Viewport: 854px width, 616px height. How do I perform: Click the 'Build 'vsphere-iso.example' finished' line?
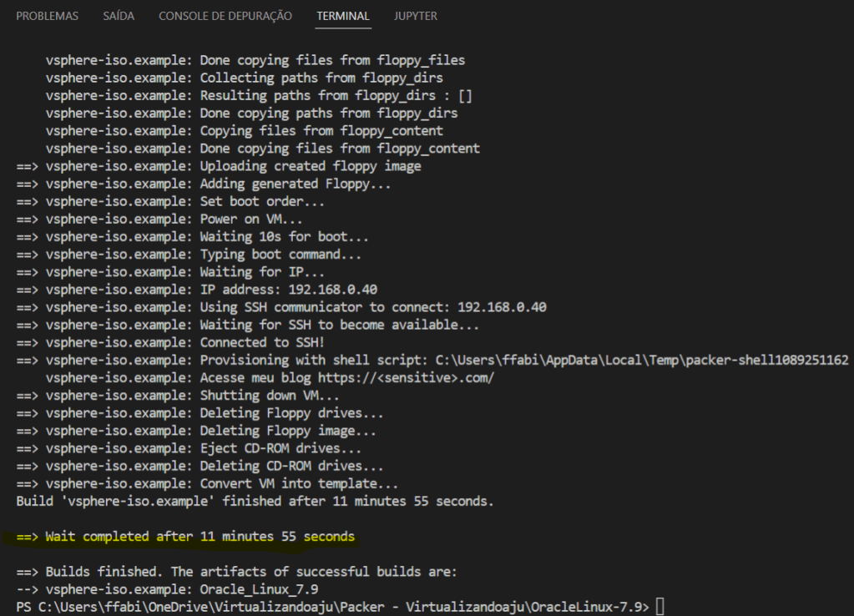pos(255,502)
